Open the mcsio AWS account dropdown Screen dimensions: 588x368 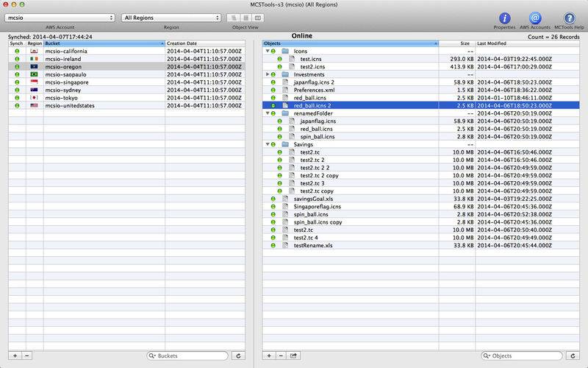coord(60,18)
